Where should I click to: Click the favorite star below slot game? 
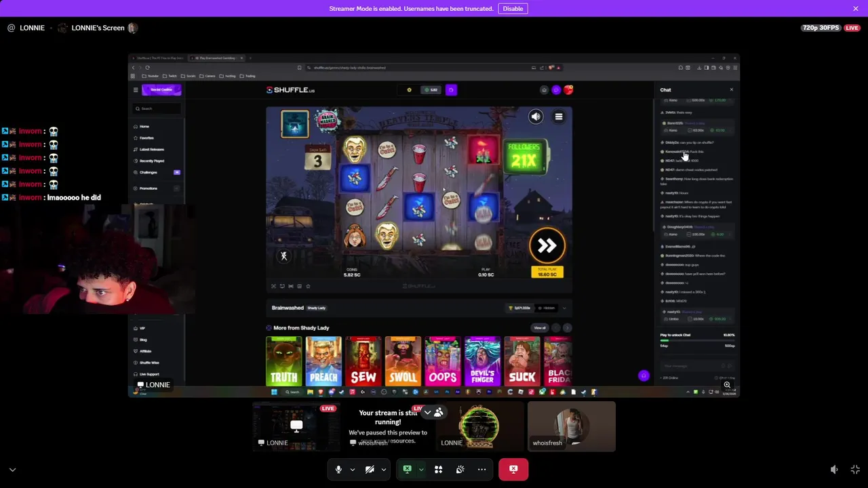(x=308, y=286)
